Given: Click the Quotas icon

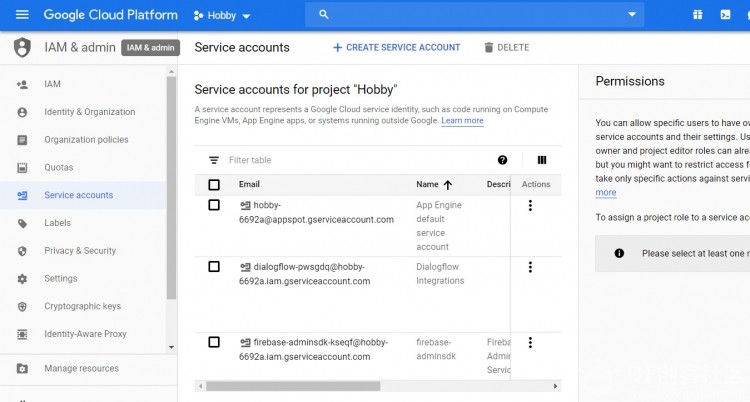Looking at the screenshot, I should (22, 168).
